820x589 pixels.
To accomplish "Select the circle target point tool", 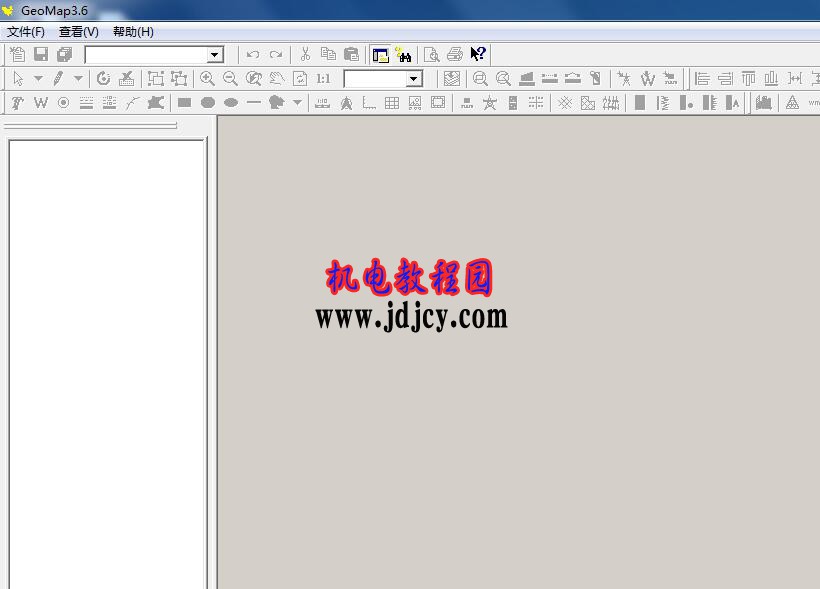I will 63,103.
